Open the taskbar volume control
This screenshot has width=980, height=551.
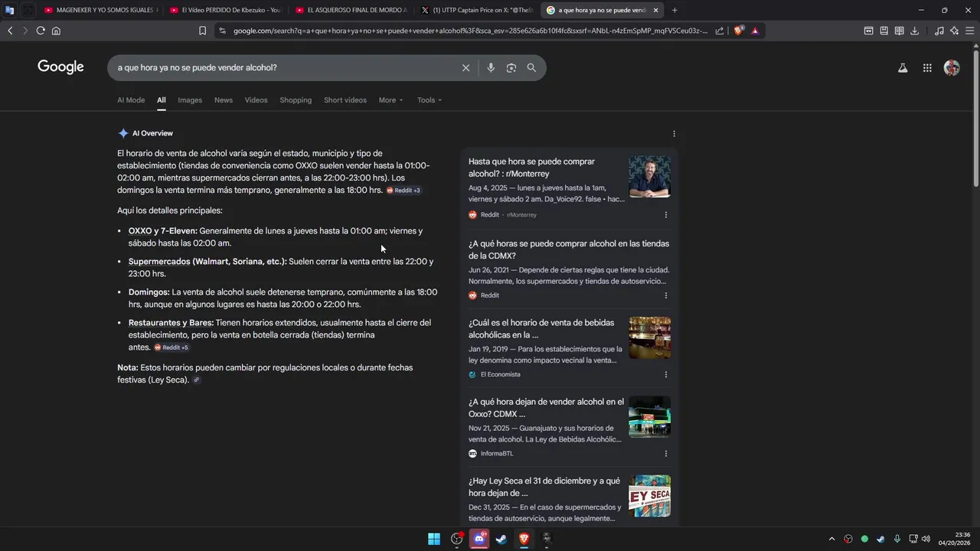tap(926, 539)
